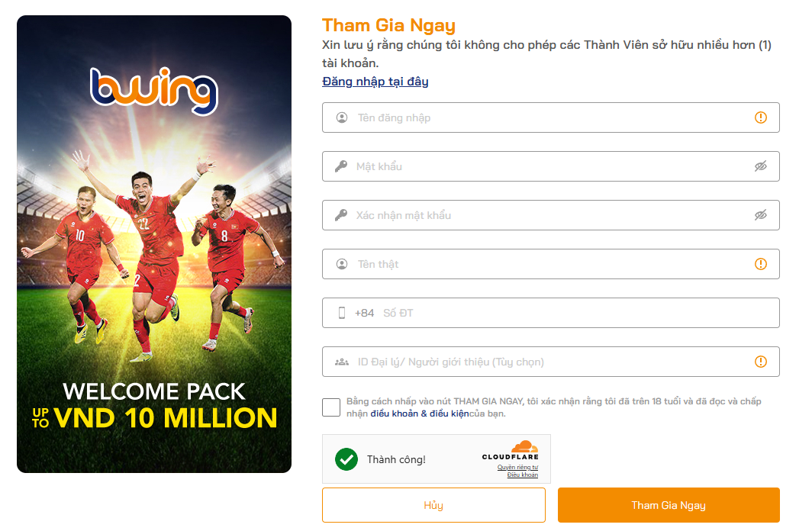Click the user icon in the username field
812x531 pixels.
342,117
